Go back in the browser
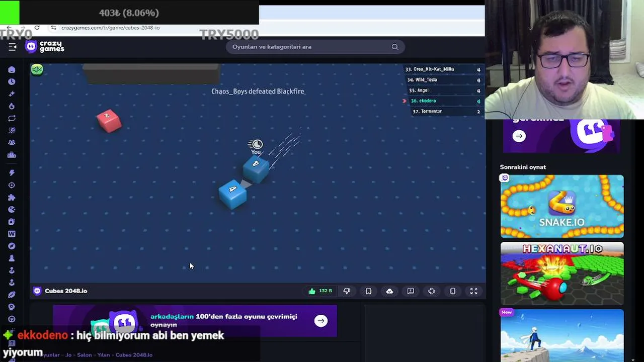Viewport: 644px width, 362px height. click(9, 28)
